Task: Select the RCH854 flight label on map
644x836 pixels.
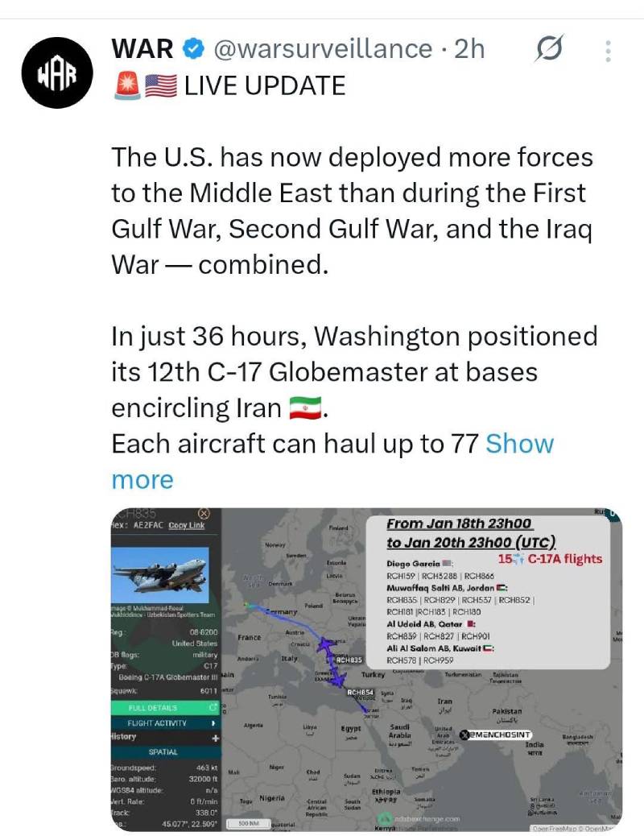Action: (360, 692)
